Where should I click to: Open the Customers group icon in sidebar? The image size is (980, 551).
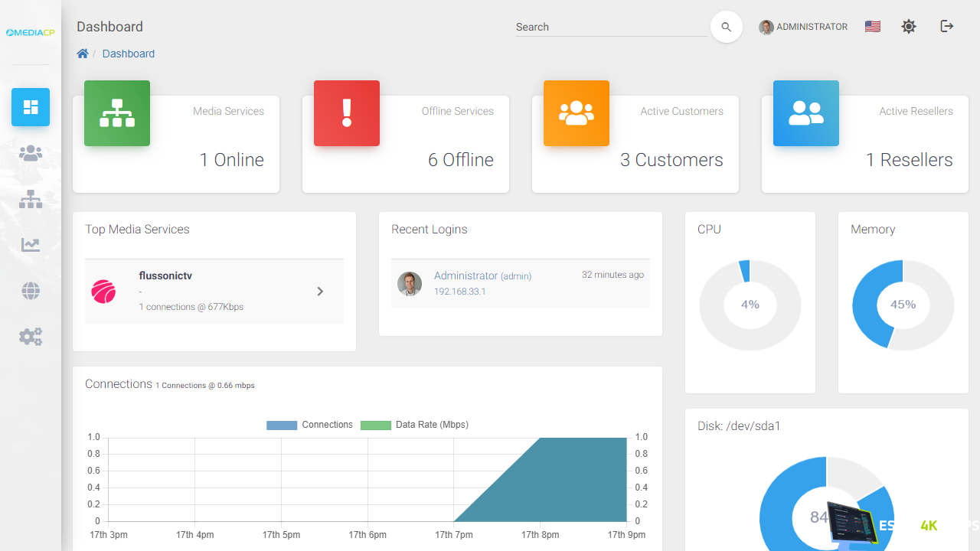pyautogui.click(x=31, y=154)
